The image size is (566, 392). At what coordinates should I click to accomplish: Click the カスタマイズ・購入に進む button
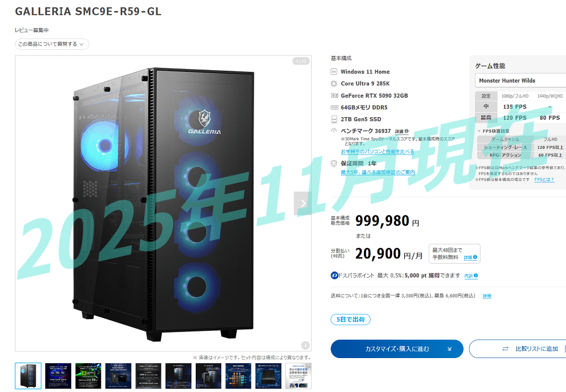click(x=397, y=348)
